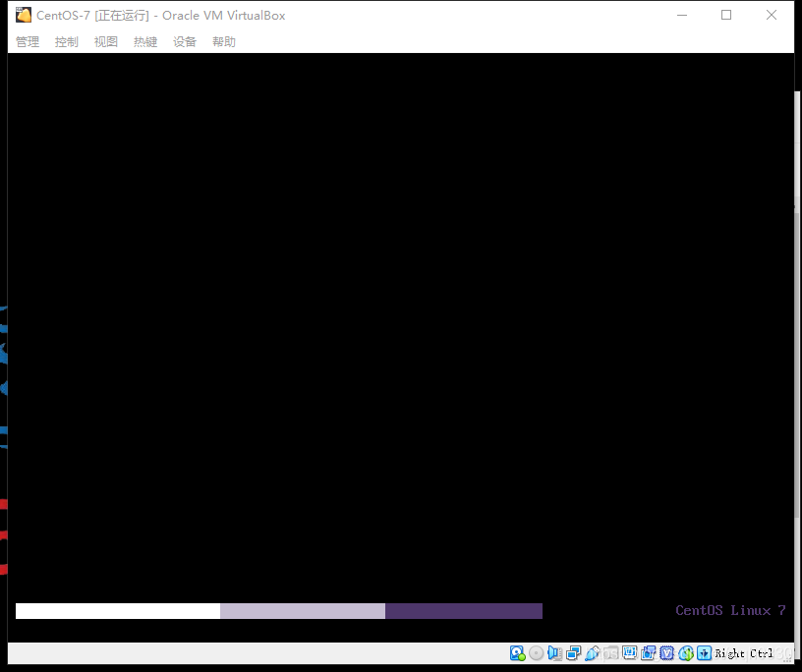Viewport: 802px width, 672px height.
Task: Click the USB devices status icon
Action: click(x=593, y=653)
